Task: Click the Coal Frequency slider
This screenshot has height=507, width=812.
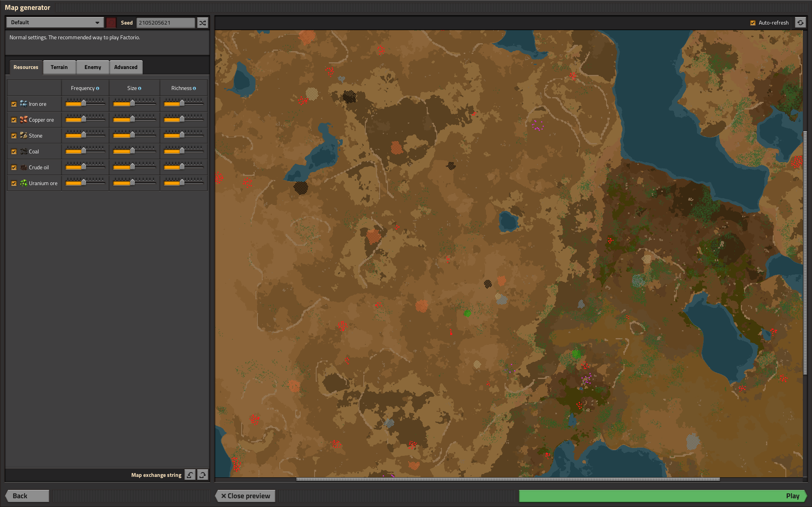Action: click(x=85, y=151)
